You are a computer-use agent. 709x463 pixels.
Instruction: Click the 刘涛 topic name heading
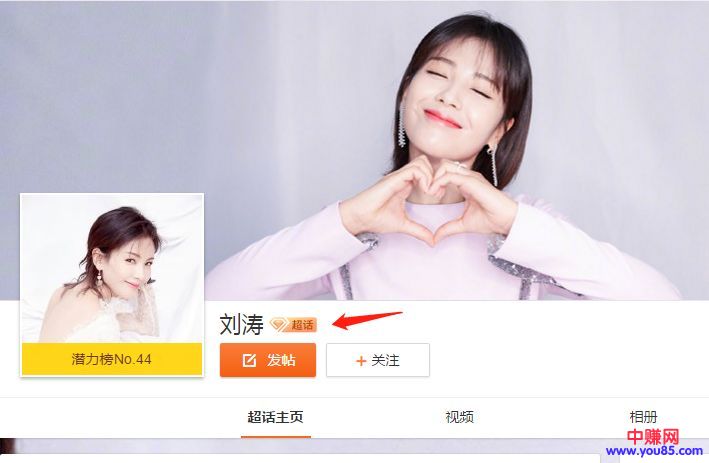[x=241, y=325]
